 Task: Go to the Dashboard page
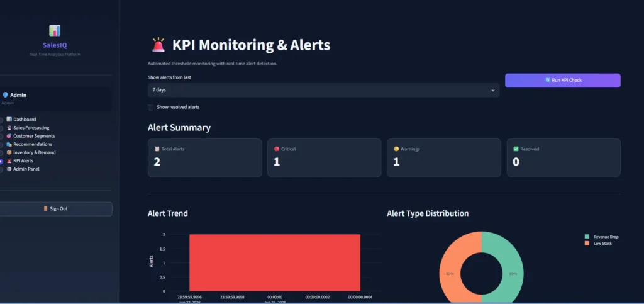coord(25,120)
